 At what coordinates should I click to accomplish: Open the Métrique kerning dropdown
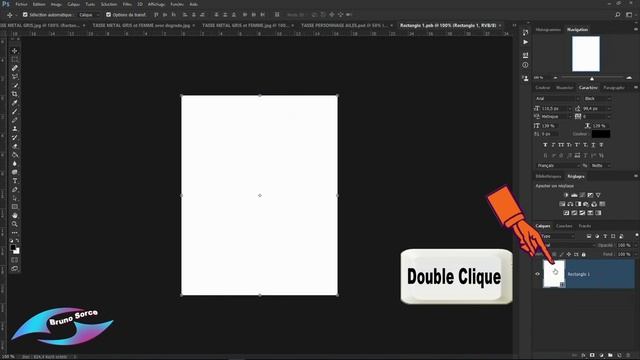(x=556, y=117)
